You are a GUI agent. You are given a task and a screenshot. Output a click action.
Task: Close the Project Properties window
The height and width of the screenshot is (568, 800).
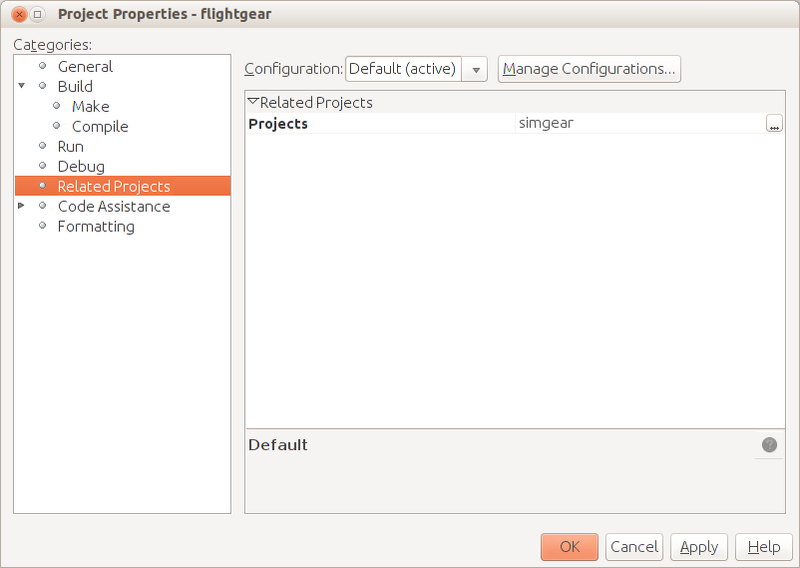click(19, 14)
